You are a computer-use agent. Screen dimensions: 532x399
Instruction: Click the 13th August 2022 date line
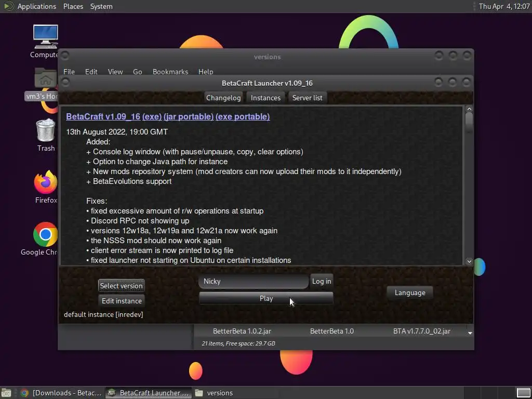point(117,132)
